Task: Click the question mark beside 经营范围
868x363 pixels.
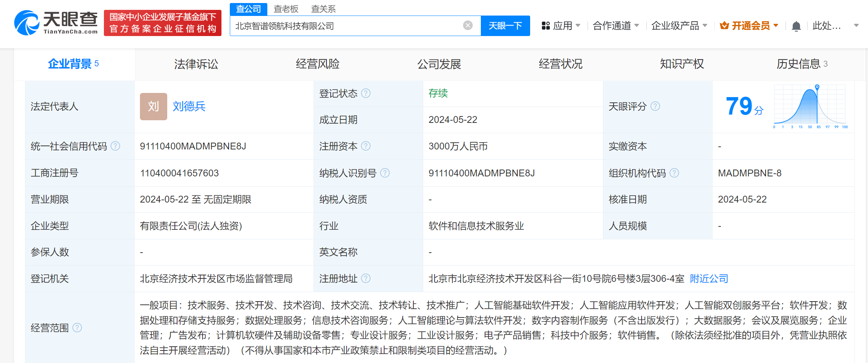Action: pos(78,328)
